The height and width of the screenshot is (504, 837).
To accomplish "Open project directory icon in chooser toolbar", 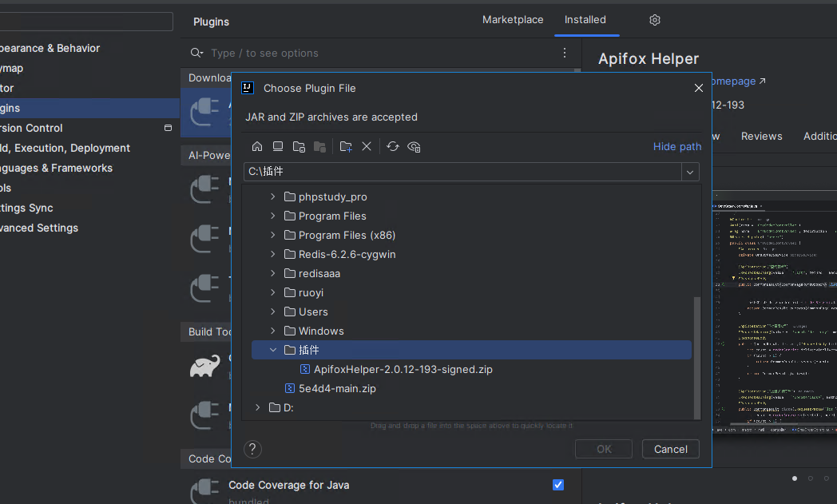I will tap(299, 146).
